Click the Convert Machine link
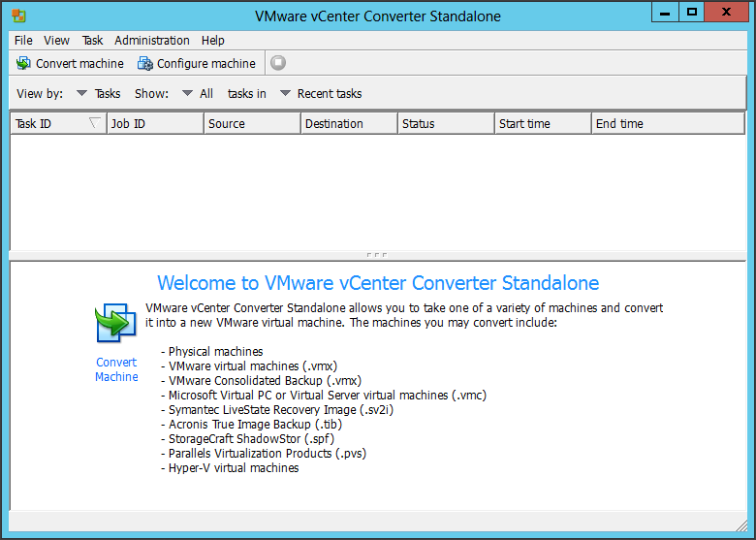This screenshot has width=756, height=540. (116, 369)
